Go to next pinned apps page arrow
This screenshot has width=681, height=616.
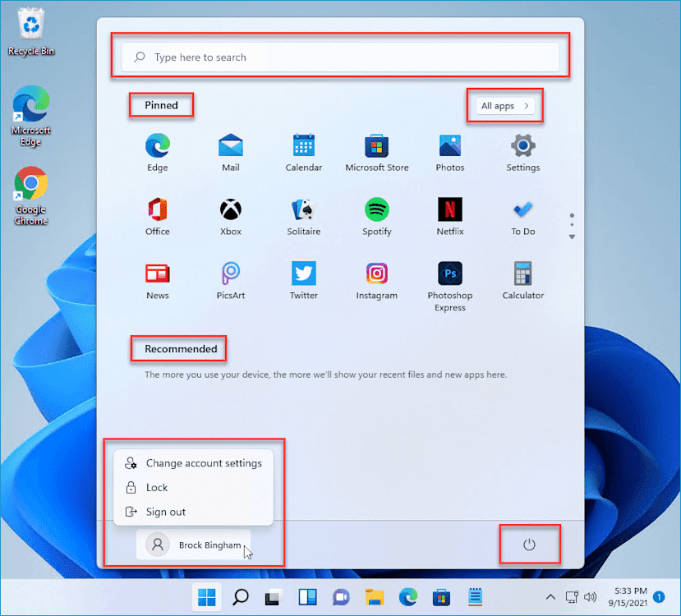tap(572, 237)
